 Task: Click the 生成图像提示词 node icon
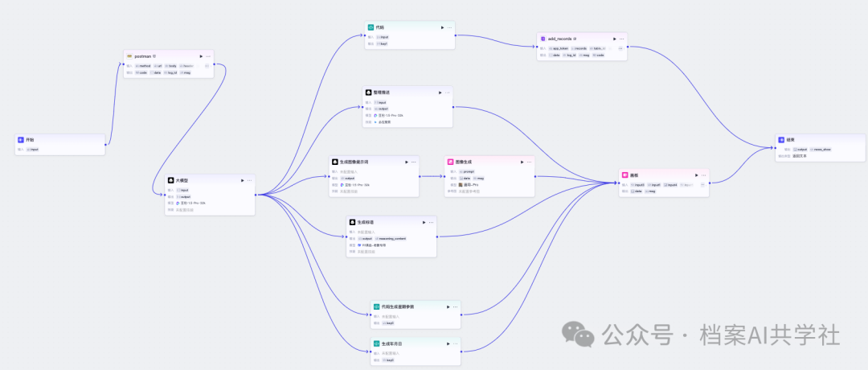click(335, 162)
